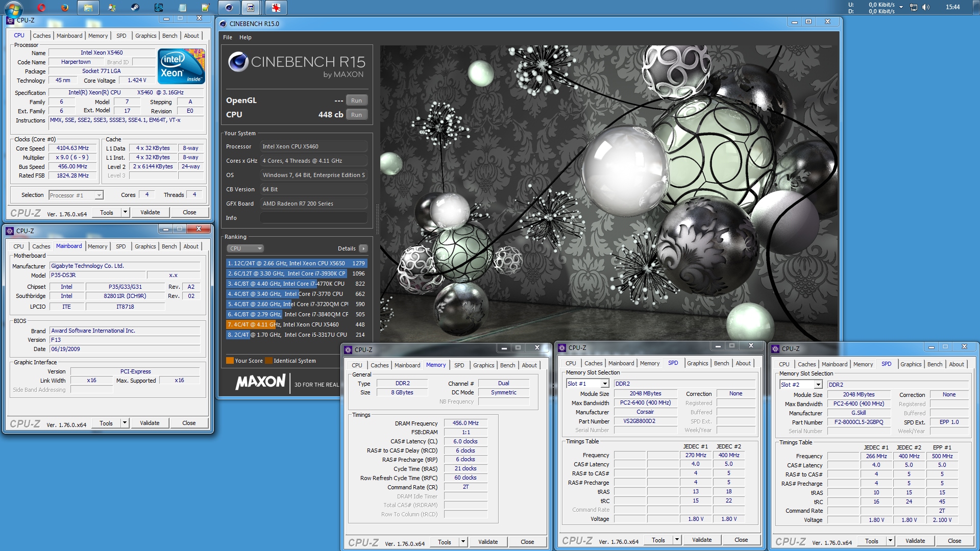Open Tools dropdown arrow in Memory CPU-Z window
980x551 pixels.
[463, 542]
